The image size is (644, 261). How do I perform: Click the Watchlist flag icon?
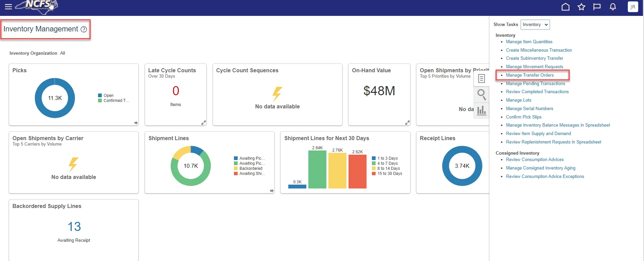tap(597, 7)
